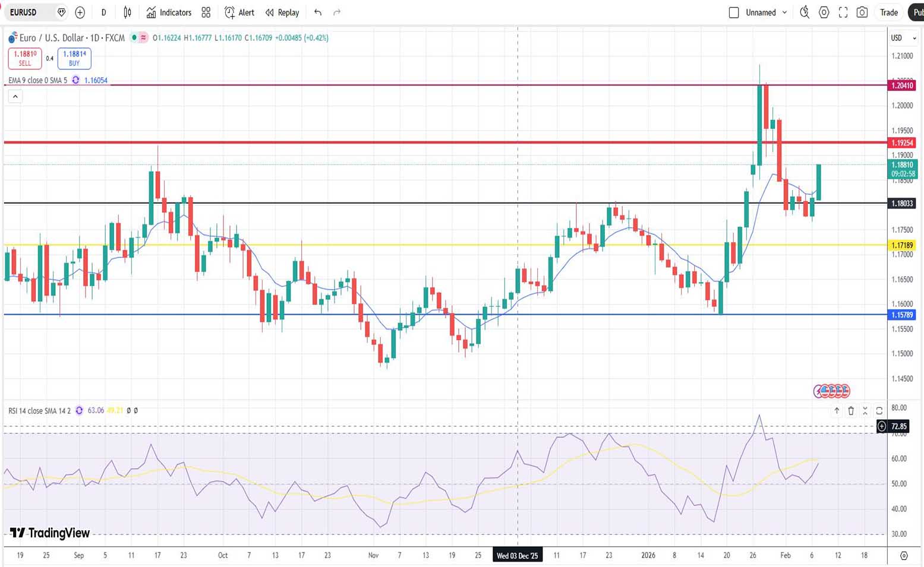924x567 pixels.
Task: Click the BUY 1.18814 button
Action: coord(74,58)
